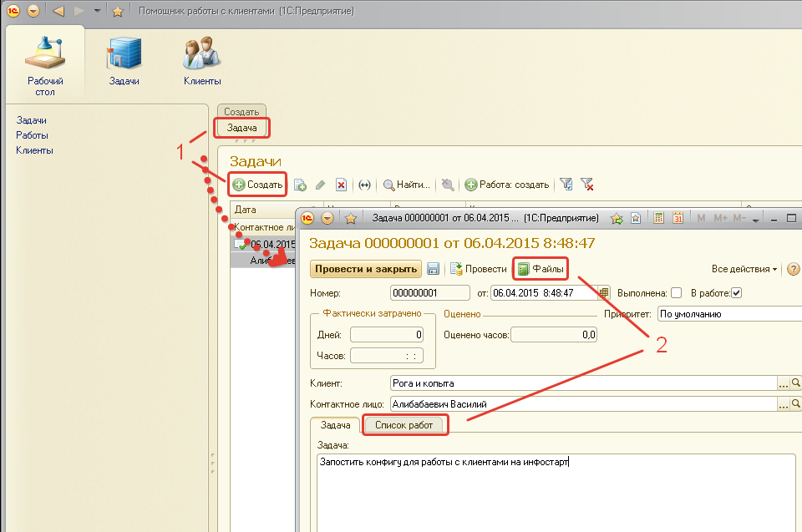
Task: Click the red X delete-mark icon
Action: [x=341, y=185]
